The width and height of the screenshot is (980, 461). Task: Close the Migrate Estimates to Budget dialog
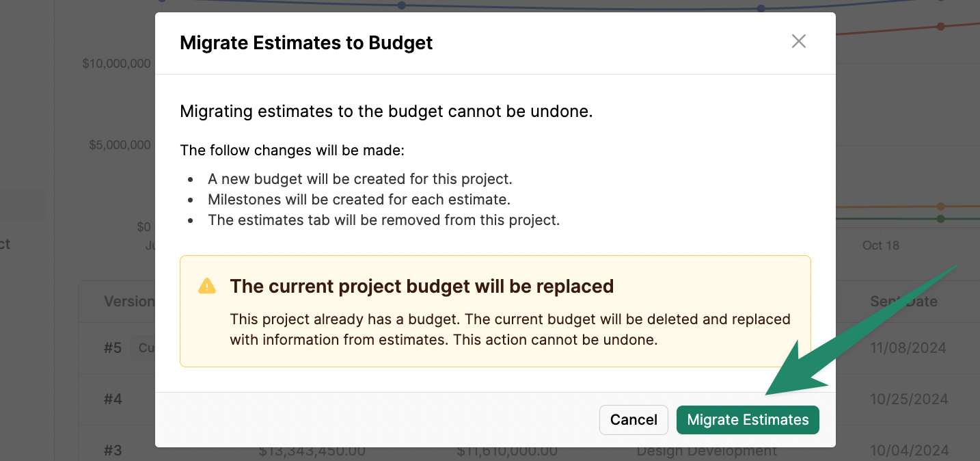[x=798, y=42]
